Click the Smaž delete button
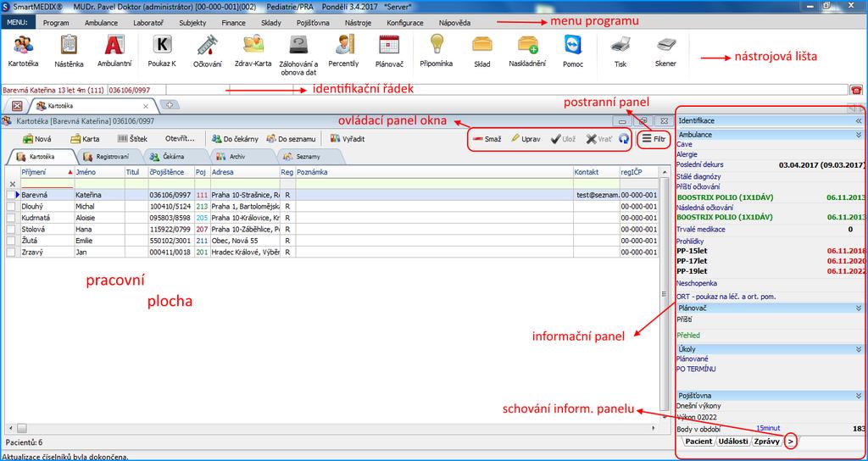The width and height of the screenshot is (868, 461). point(487,140)
